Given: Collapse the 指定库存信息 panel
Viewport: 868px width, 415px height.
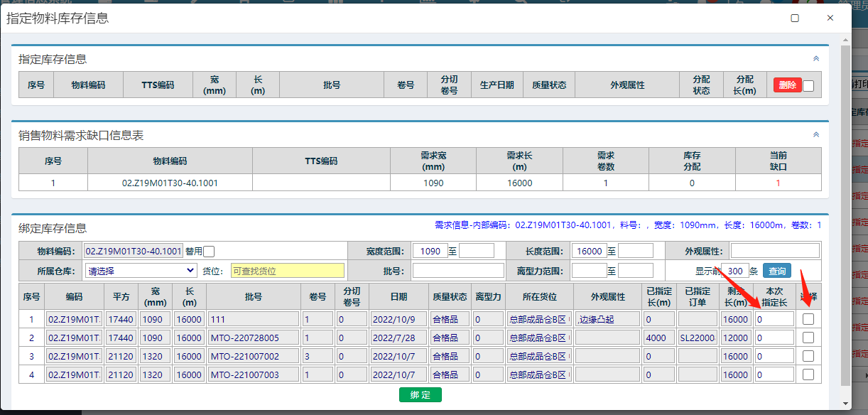Looking at the screenshot, I should (x=816, y=59).
